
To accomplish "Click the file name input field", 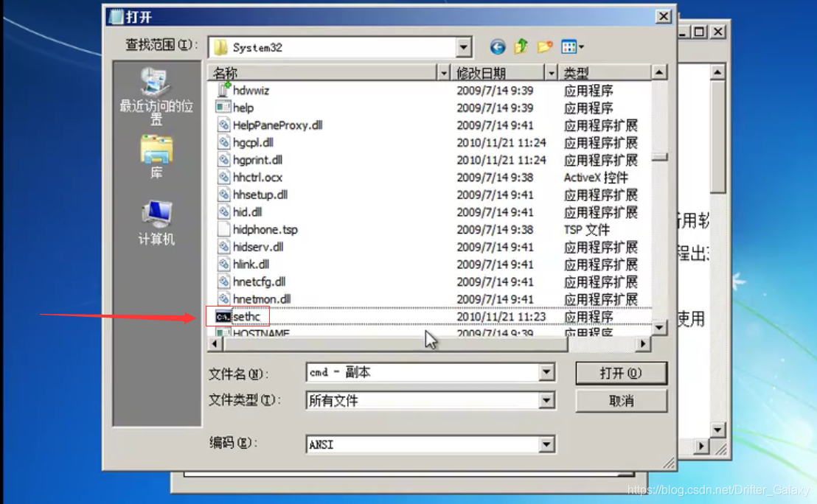I will (423, 372).
